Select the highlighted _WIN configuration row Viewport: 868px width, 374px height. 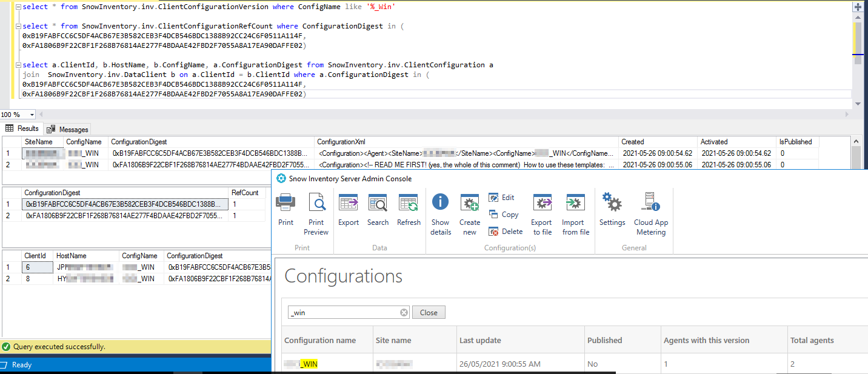point(575,364)
